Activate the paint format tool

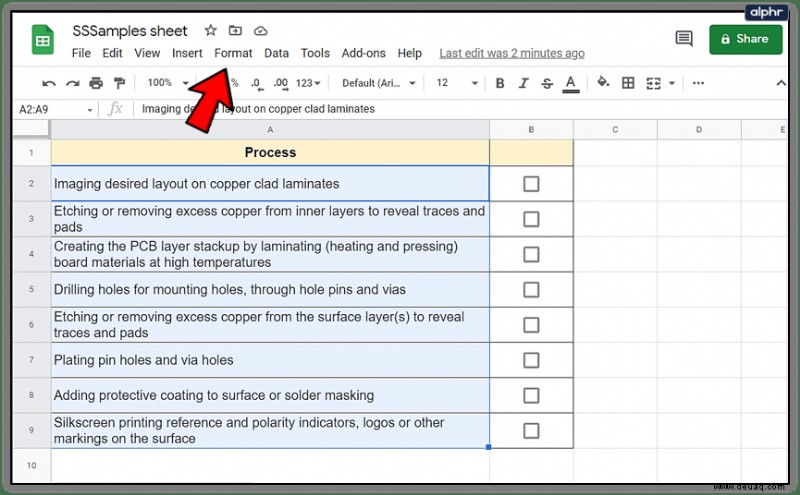119,83
